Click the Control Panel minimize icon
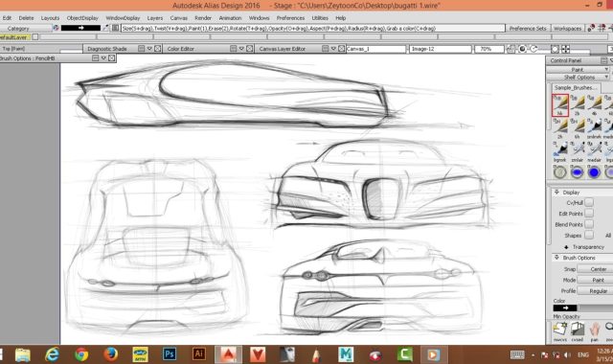 604,60
